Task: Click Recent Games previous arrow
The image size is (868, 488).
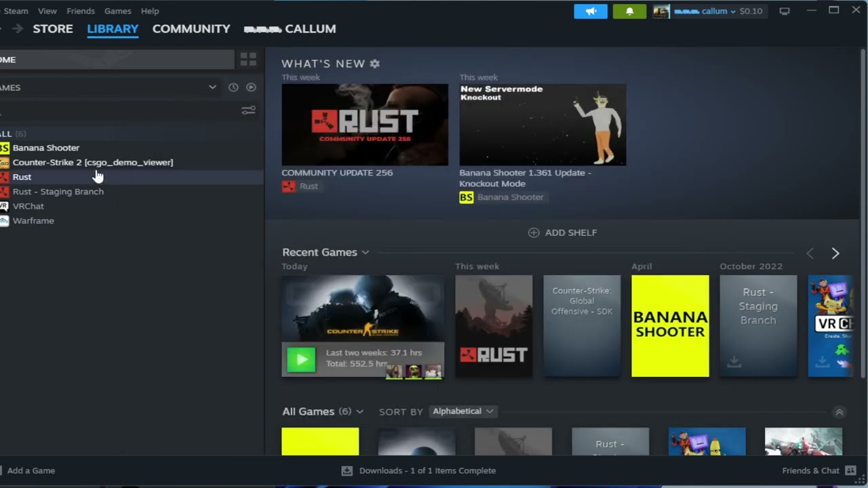Action: [x=810, y=253]
